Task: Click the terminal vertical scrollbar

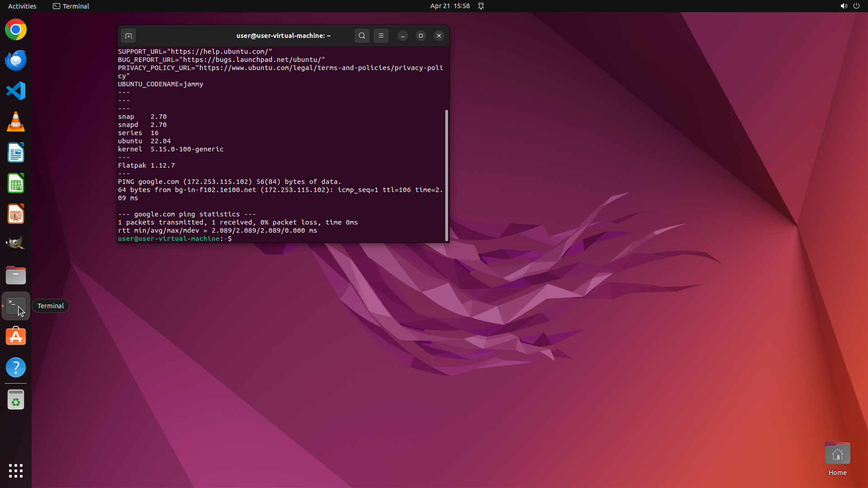Action: pos(447,175)
